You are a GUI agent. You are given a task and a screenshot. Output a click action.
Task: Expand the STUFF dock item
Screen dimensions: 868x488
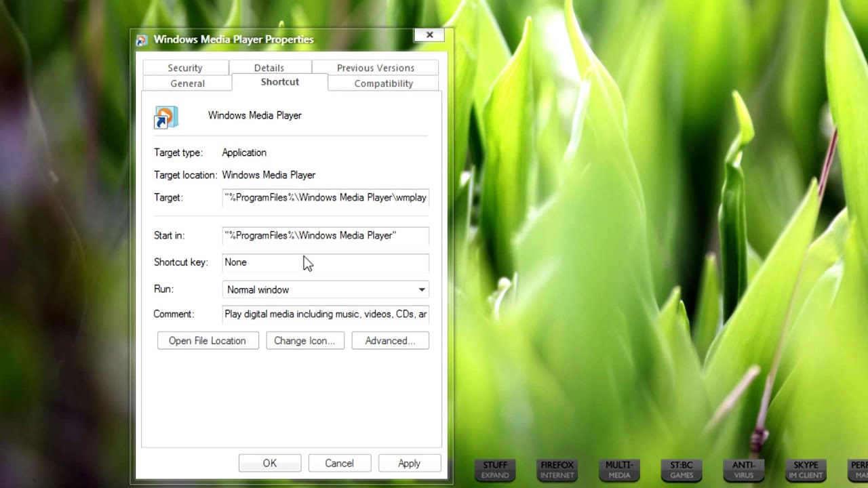point(495,470)
